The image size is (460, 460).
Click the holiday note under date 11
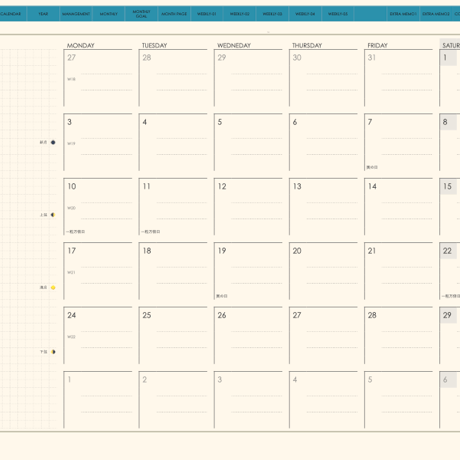151,231
